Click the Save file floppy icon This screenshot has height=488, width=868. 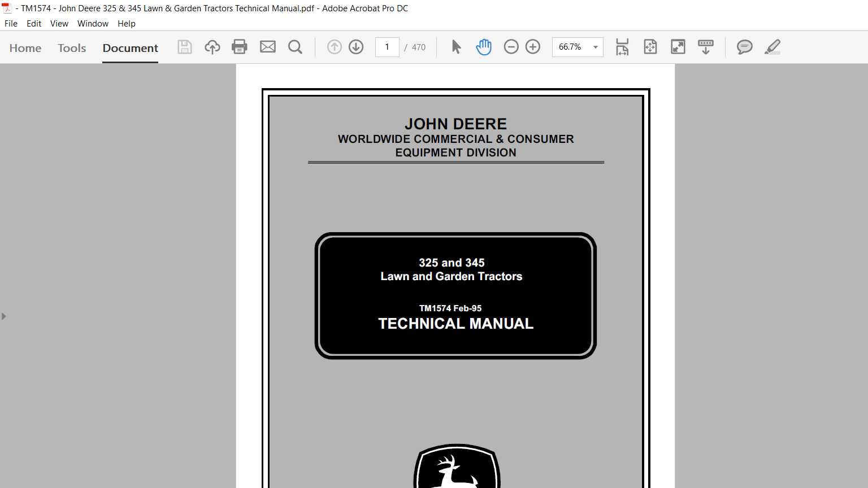(185, 47)
